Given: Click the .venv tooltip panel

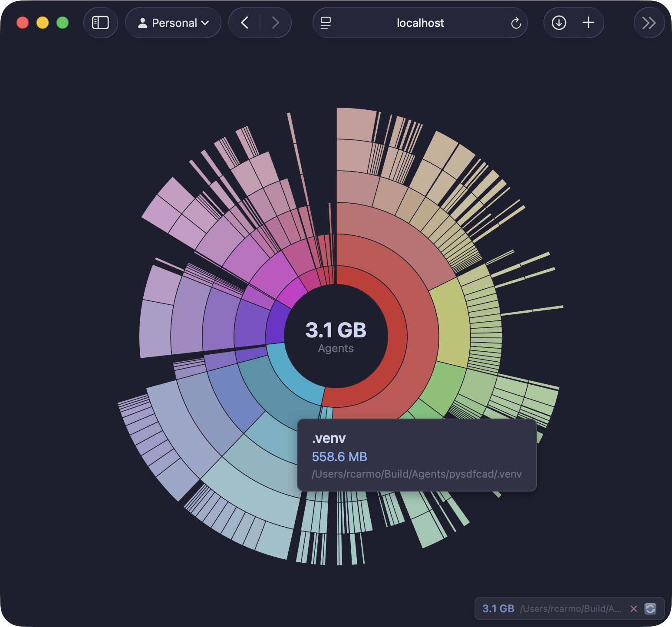Looking at the screenshot, I should point(416,455).
